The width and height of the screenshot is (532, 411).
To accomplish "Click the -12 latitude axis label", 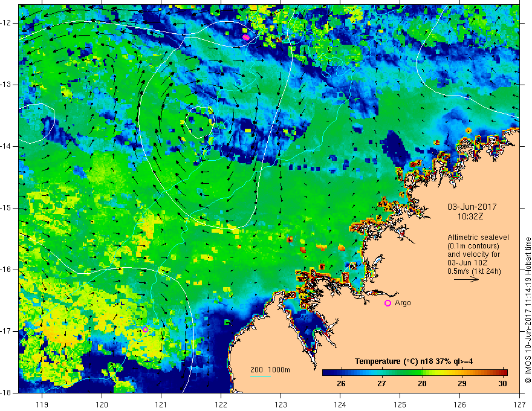I will pyautogui.click(x=7, y=23).
